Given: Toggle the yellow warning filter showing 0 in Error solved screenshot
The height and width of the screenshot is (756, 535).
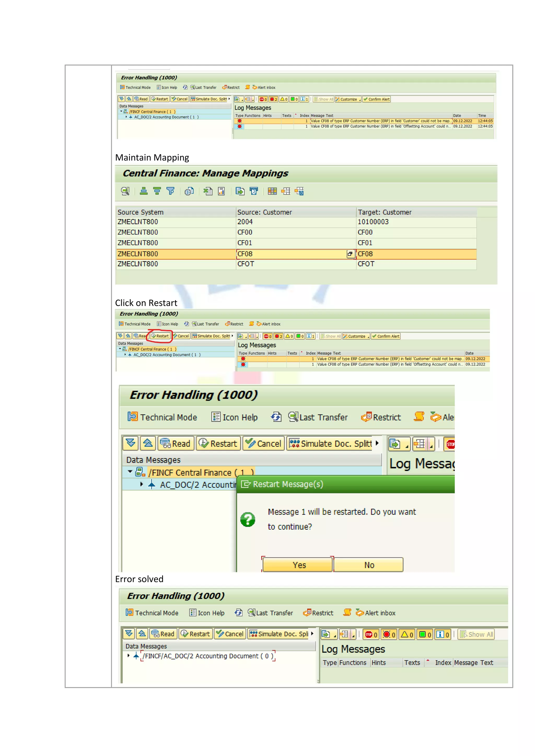Looking at the screenshot, I should (x=407, y=634).
